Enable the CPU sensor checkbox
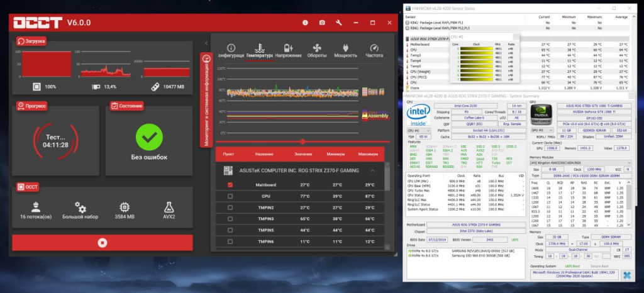 pyautogui.click(x=230, y=196)
